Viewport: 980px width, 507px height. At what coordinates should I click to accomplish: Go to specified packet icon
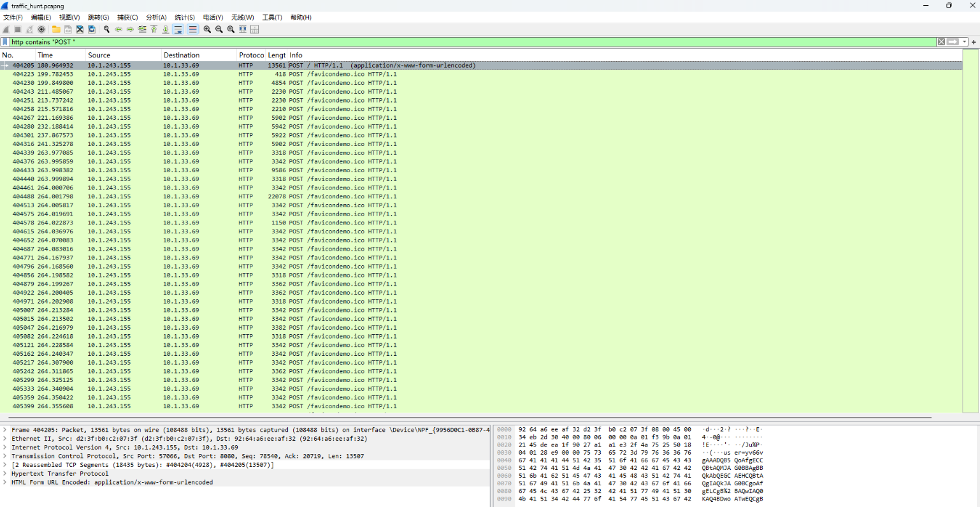(x=142, y=29)
